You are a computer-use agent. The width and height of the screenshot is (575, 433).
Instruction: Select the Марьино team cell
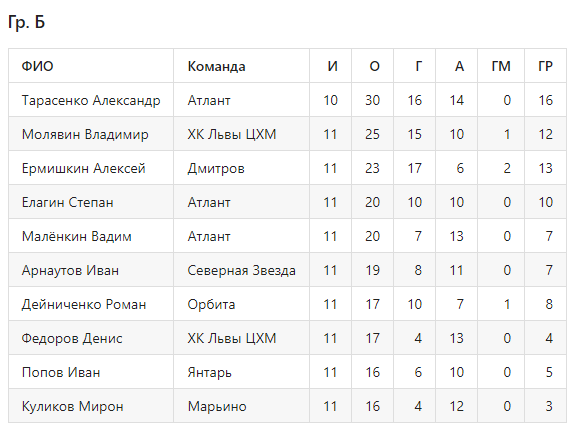click(x=217, y=407)
